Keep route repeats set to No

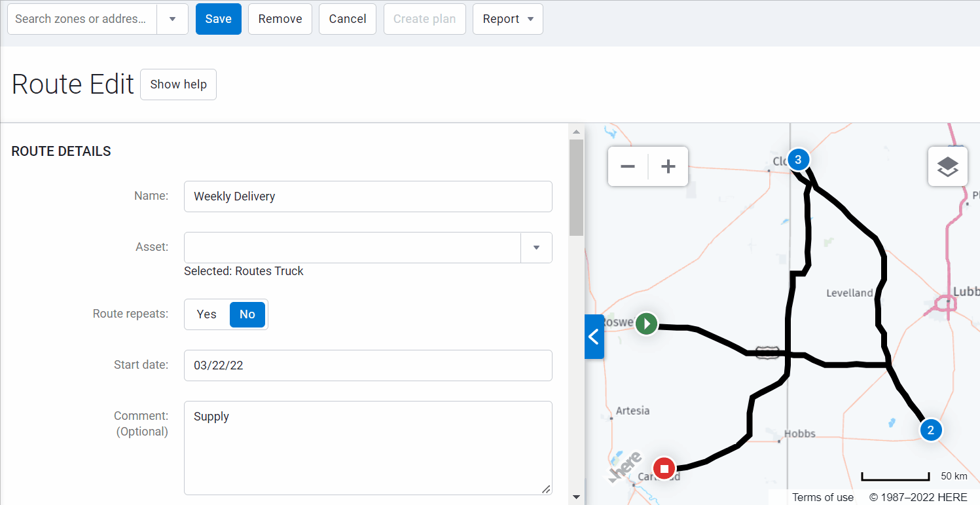point(247,314)
